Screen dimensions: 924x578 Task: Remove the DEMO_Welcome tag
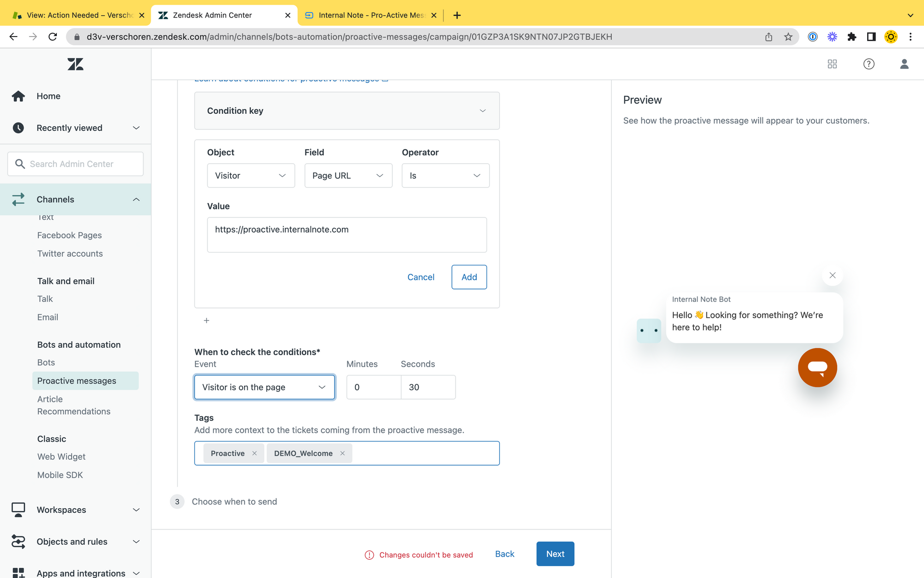click(x=342, y=453)
